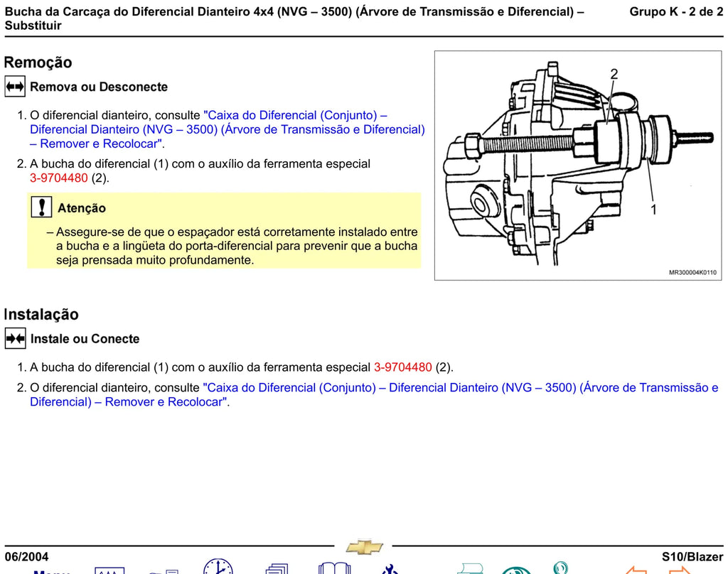Click the wrench tools icon
Viewport: 728px width, 574px height.
(390, 569)
